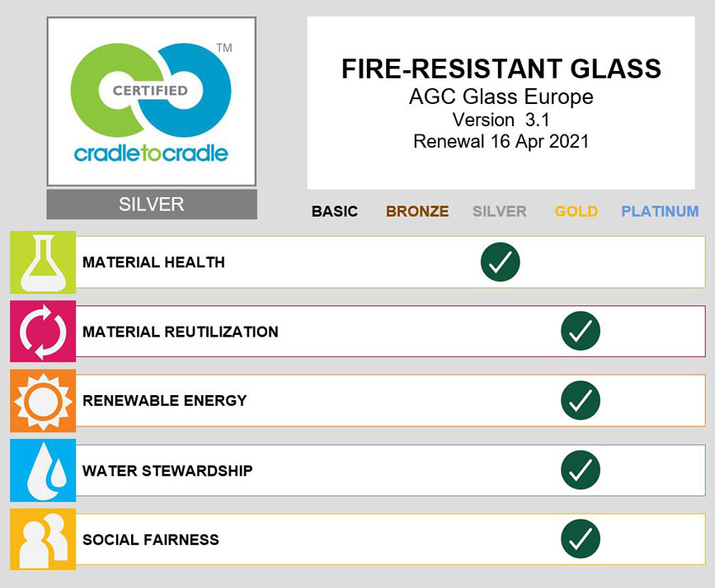
Task: Click the Water Stewardship droplets icon
Action: point(43,470)
